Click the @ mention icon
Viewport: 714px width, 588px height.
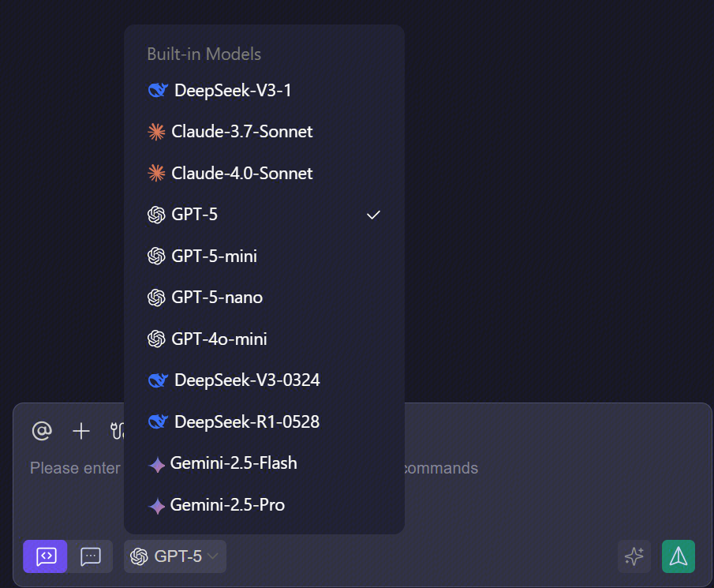tap(41, 430)
